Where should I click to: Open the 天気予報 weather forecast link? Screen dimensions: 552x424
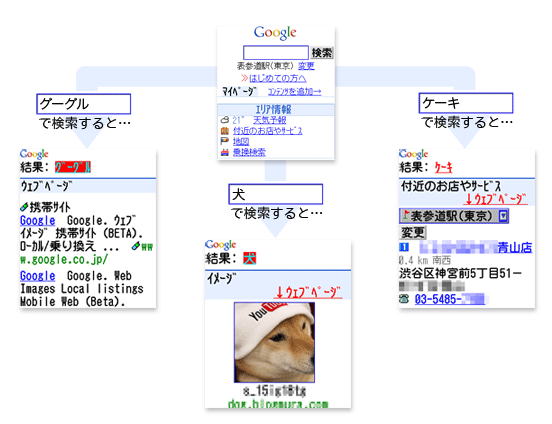pyautogui.click(x=270, y=120)
